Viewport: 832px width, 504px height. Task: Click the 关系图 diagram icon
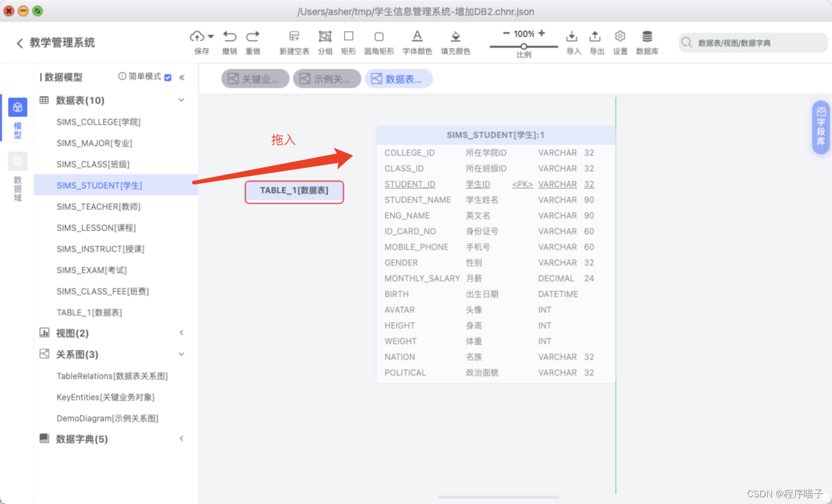[44, 354]
